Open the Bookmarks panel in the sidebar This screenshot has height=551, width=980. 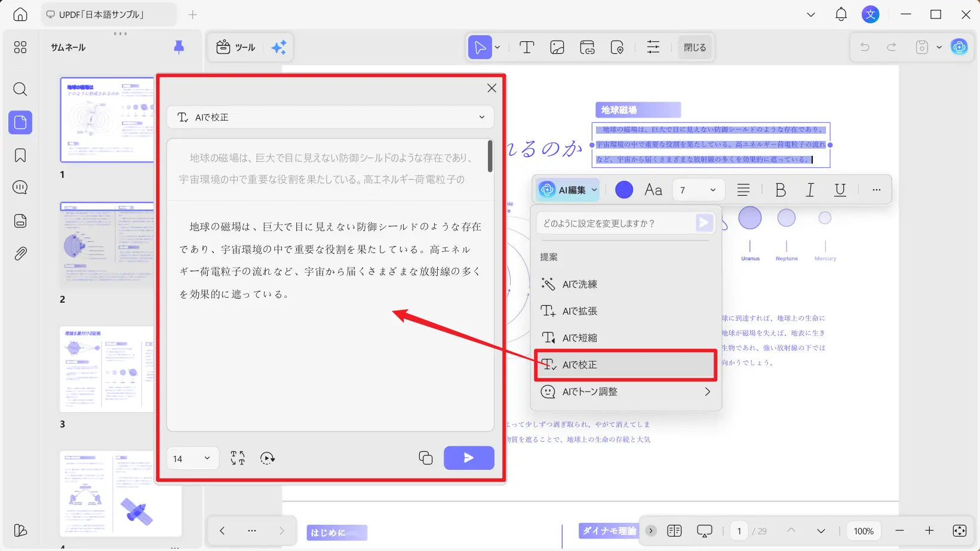tap(20, 155)
